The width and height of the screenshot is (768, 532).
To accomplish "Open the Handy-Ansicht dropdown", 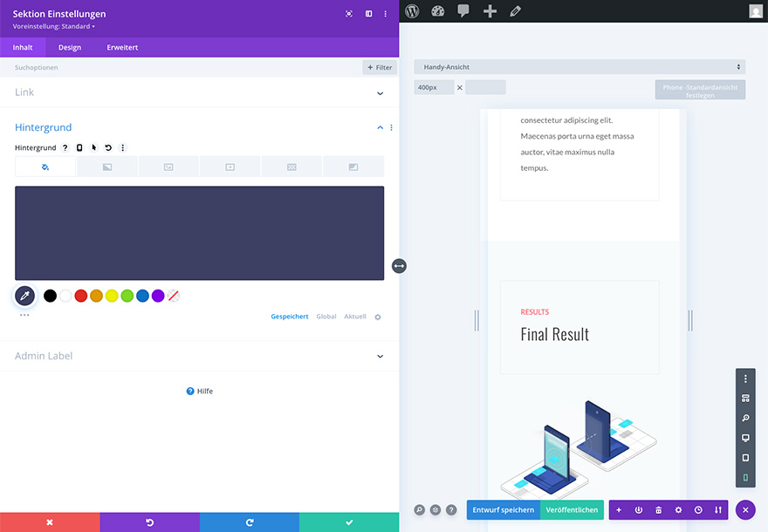I will click(579, 67).
